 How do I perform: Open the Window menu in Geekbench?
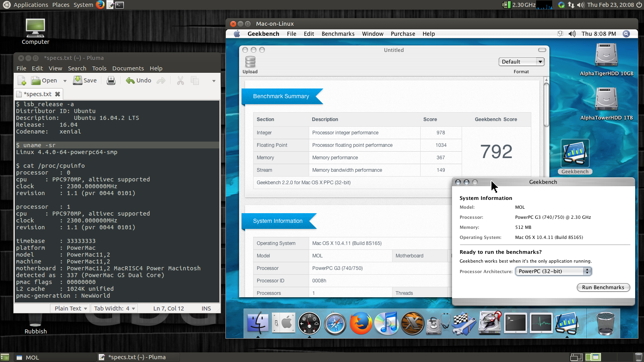pos(373,34)
